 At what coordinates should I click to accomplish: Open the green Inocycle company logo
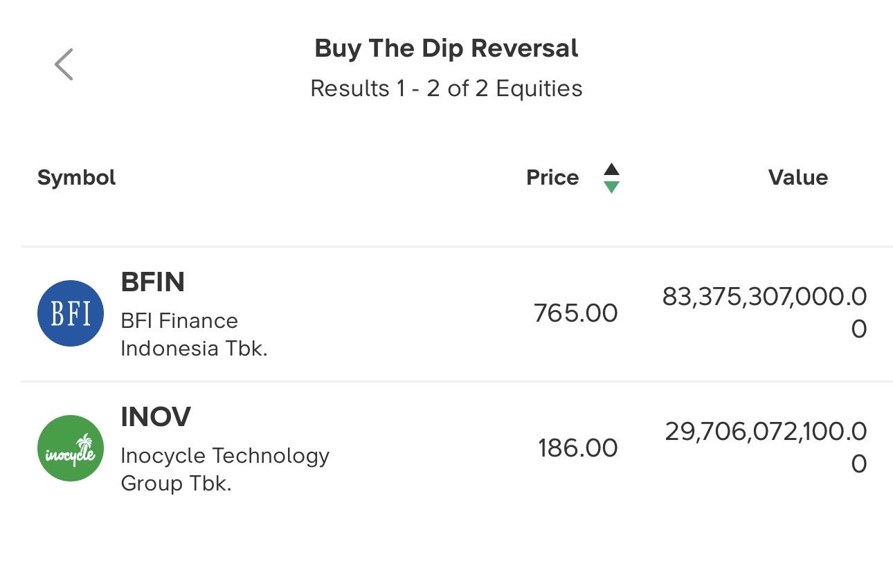71,448
